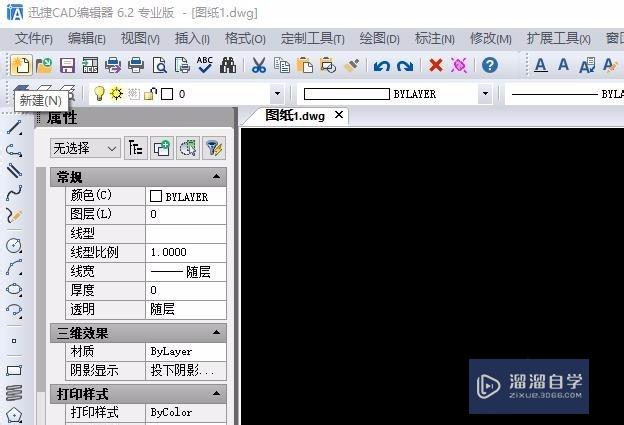Image resolution: width=624 pixels, height=425 pixels.
Task: Toggle the layer light bulb on/off
Action: tap(99, 94)
